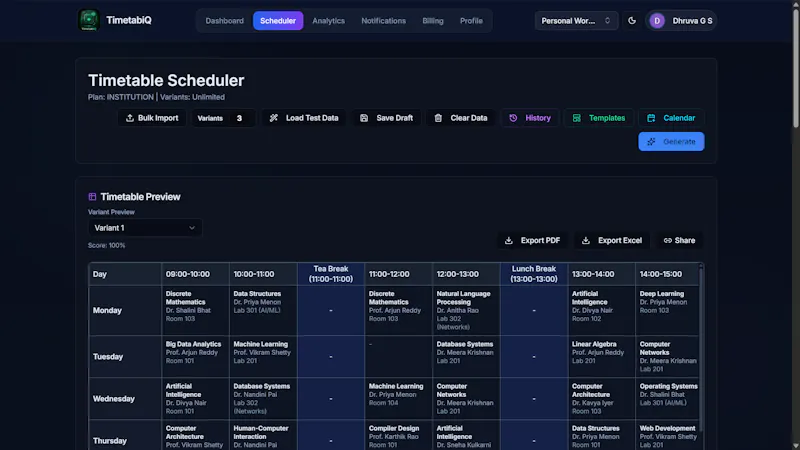
Task: Click the Save Draft disk icon
Action: click(x=364, y=118)
